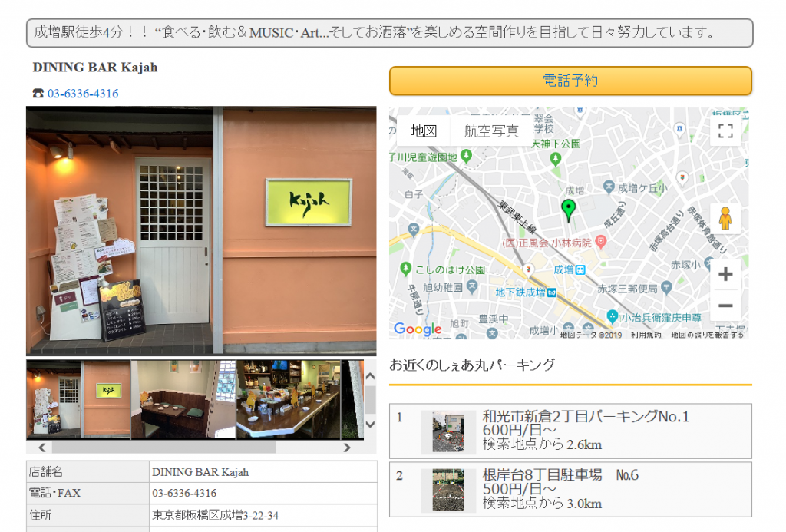Click 天神下公園 park marker on map
This screenshot has height=532, width=786.
(555, 159)
